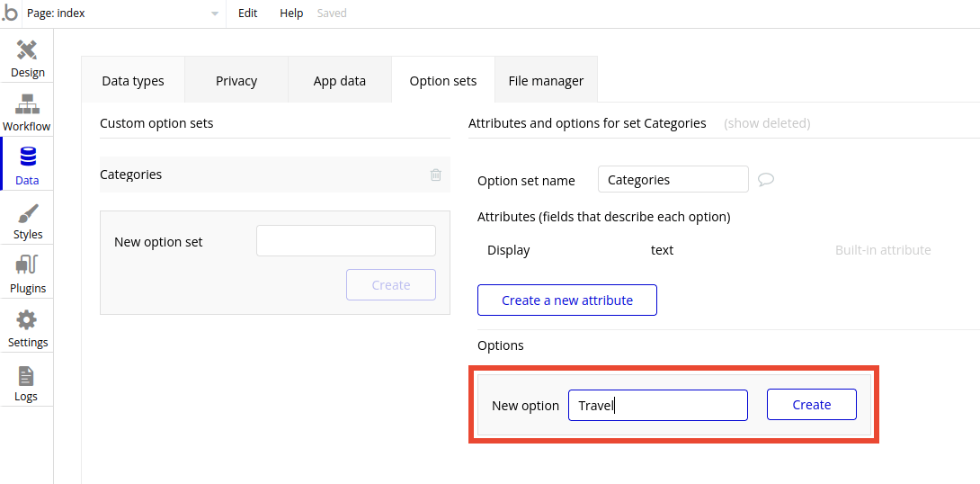
Task: Open the Settings gear section
Action: [x=27, y=329]
